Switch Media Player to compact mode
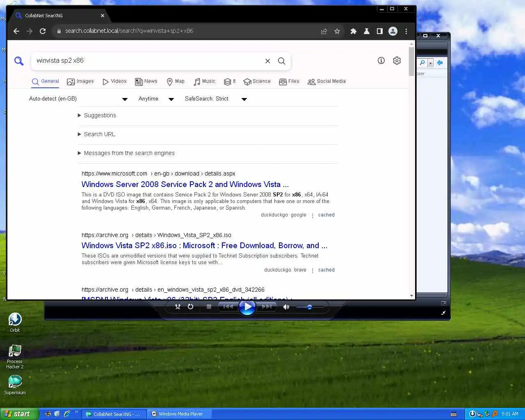The height and width of the screenshot is (420, 525). pos(443,313)
